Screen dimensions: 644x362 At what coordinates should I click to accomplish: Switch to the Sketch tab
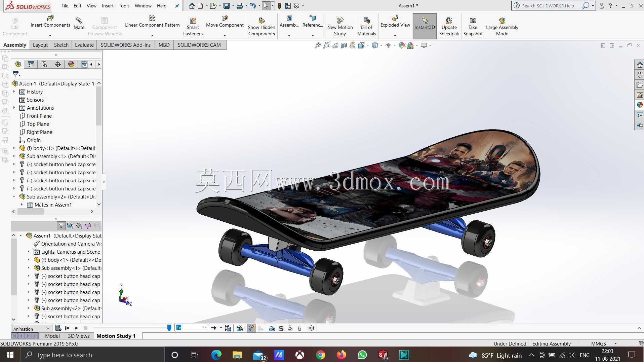pyautogui.click(x=61, y=45)
